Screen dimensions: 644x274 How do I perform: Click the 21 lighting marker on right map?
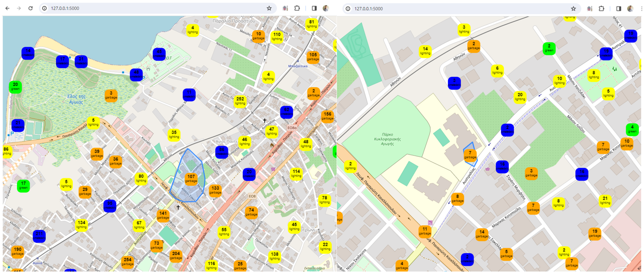[605, 200]
